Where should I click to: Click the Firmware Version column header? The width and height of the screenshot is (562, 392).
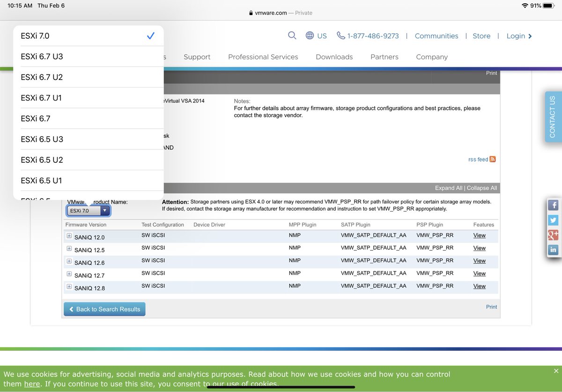pyautogui.click(x=86, y=225)
